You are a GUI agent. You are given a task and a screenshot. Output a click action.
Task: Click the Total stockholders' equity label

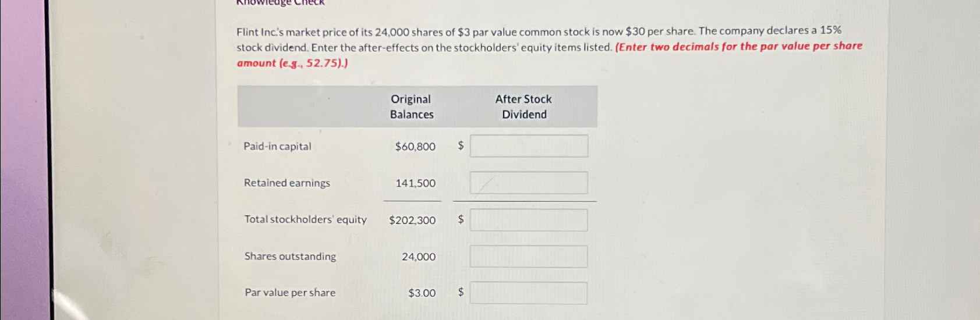[305, 219]
